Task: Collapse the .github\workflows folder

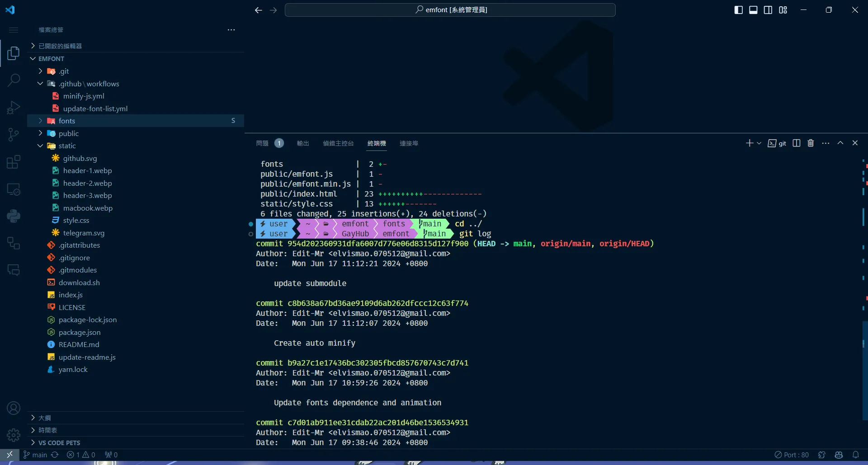Action: [x=136, y=84]
